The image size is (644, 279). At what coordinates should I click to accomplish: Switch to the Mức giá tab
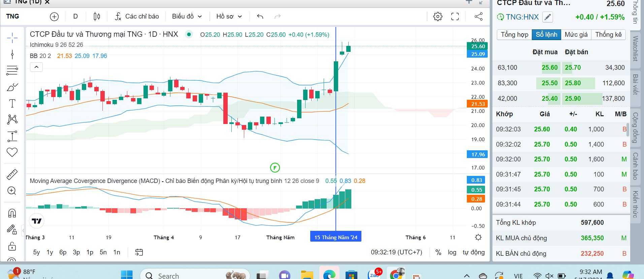(x=576, y=35)
